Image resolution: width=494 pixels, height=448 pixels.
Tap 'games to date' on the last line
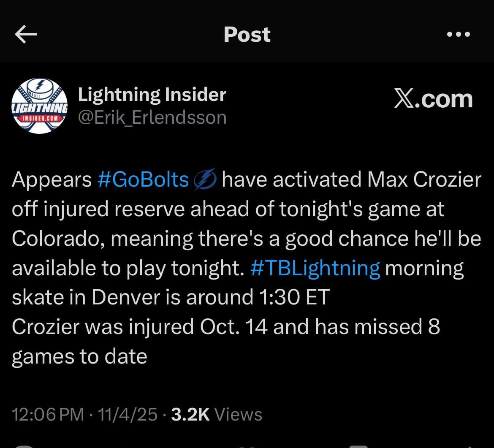point(79,357)
